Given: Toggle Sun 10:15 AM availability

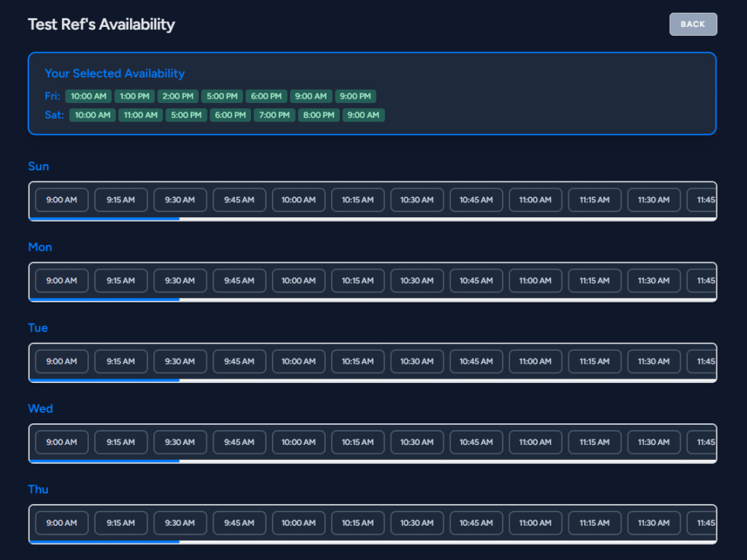Looking at the screenshot, I should click(358, 200).
